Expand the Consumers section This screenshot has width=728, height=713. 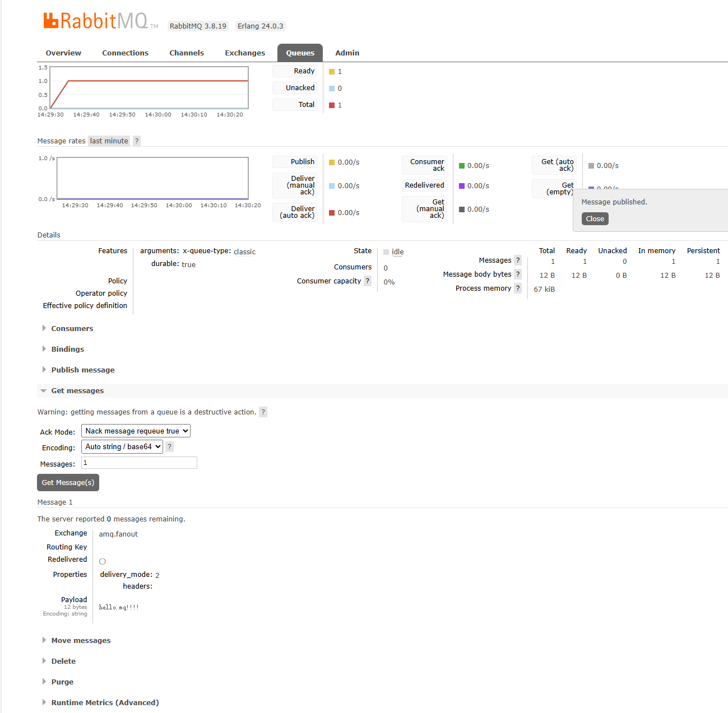click(x=72, y=329)
